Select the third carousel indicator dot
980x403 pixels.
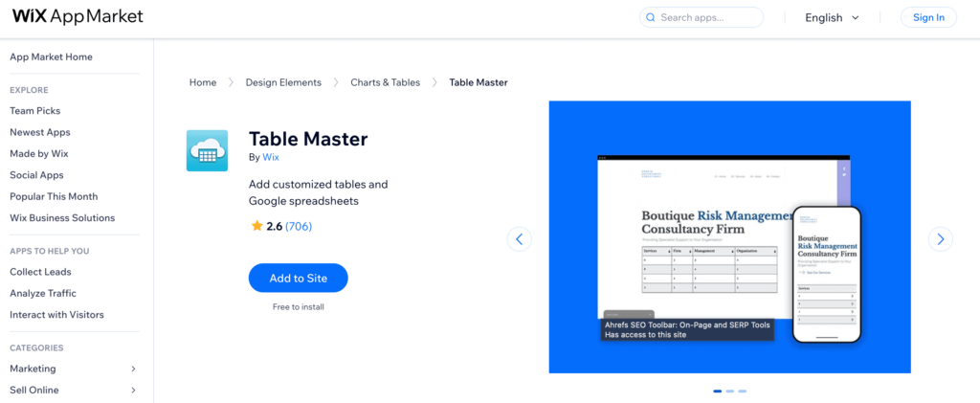point(743,392)
